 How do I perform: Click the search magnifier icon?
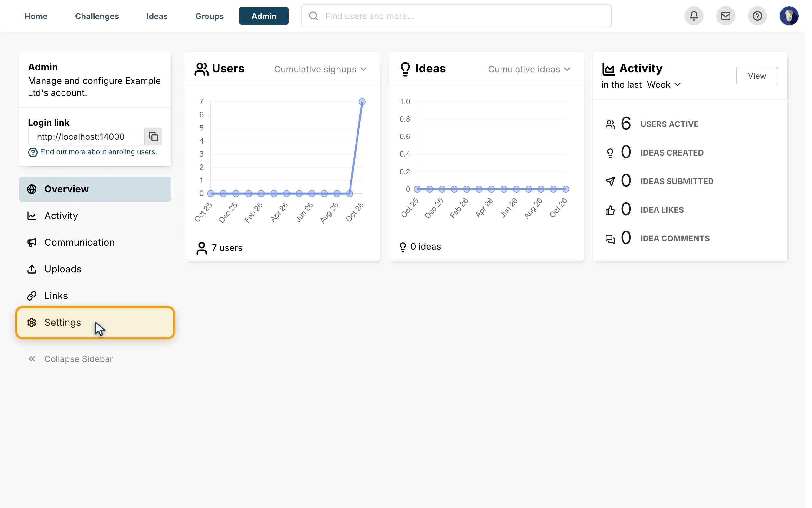(x=313, y=16)
